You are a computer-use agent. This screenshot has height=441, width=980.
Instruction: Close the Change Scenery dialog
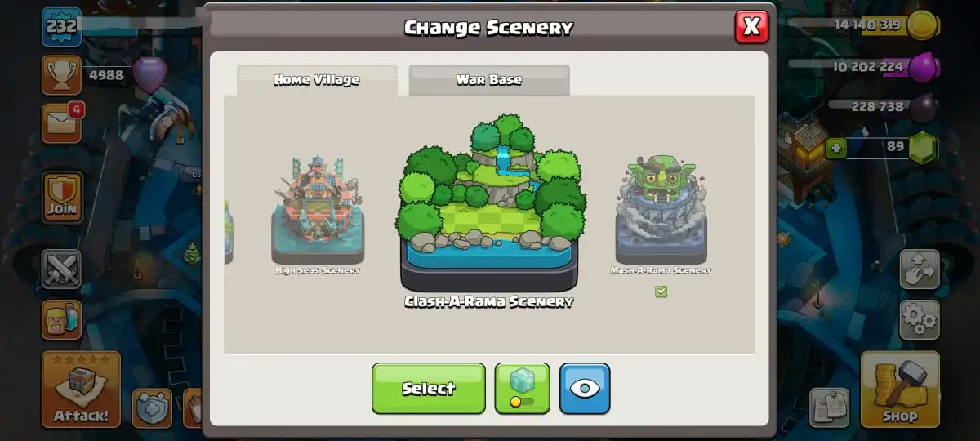click(x=751, y=27)
